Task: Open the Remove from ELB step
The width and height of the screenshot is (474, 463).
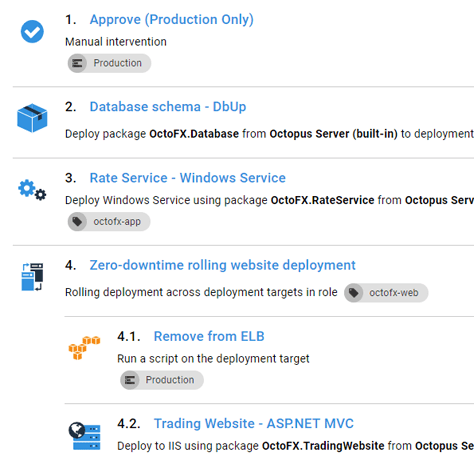Action: click(209, 336)
